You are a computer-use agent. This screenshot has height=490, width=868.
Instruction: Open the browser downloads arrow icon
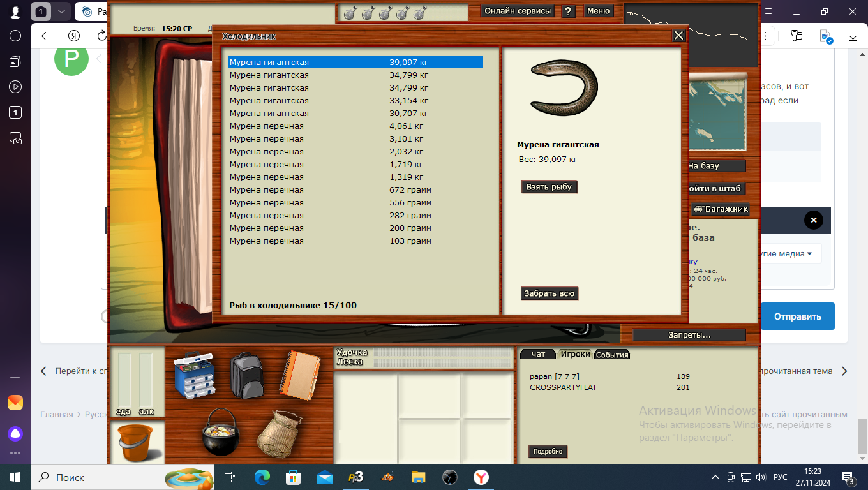pyautogui.click(x=853, y=36)
